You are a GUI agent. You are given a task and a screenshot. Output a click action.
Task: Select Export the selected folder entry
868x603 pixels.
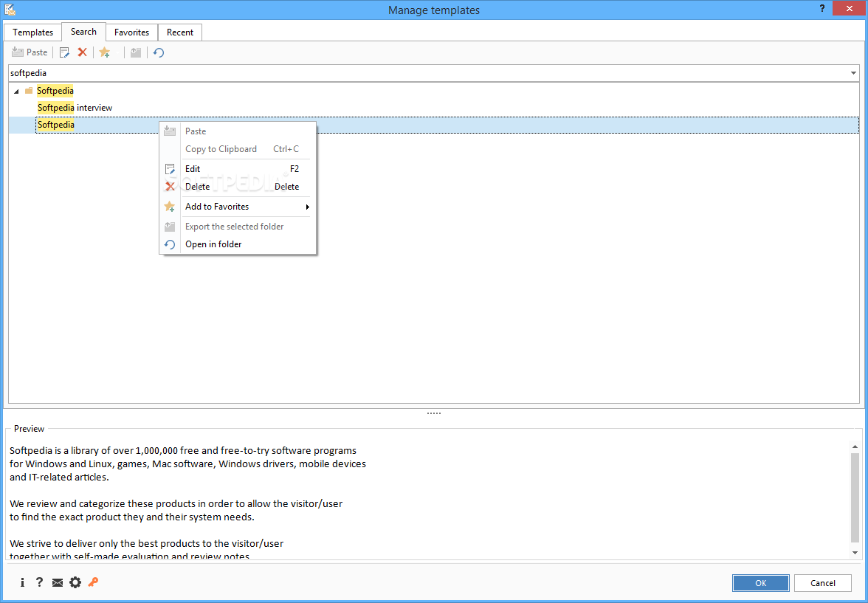coord(238,227)
